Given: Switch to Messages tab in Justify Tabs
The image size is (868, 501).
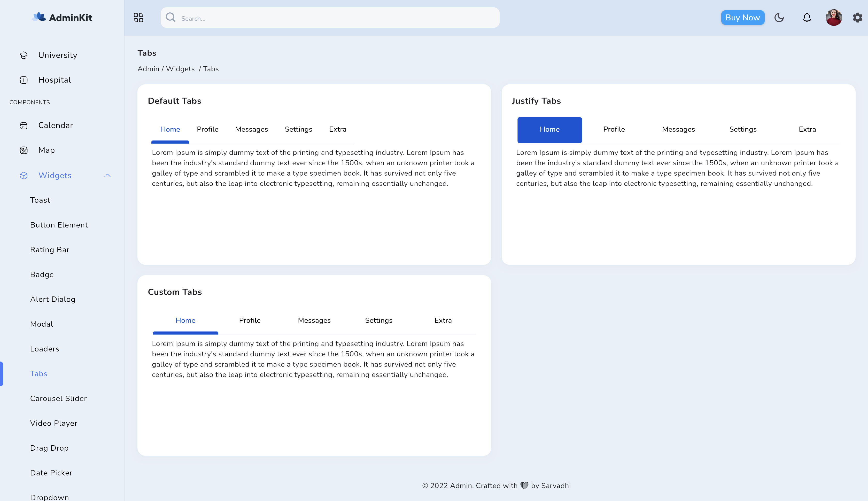Looking at the screenshot, I should (x=678, y=129).
